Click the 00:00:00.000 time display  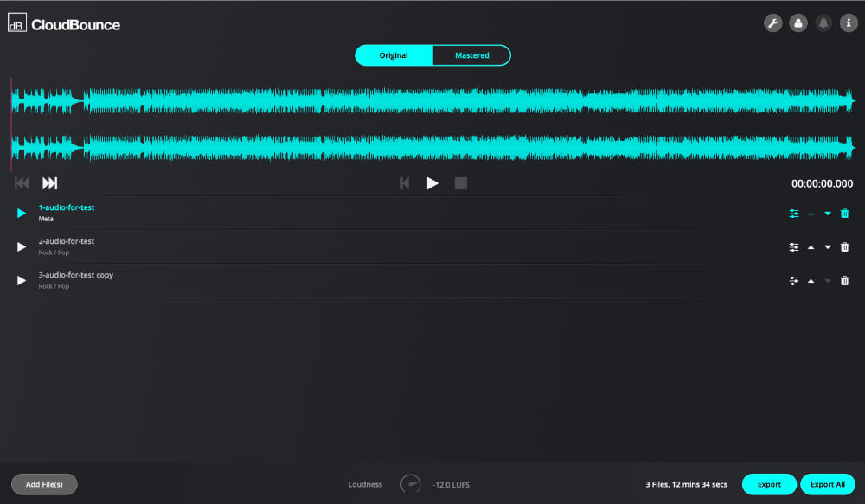tap(822, 183)
